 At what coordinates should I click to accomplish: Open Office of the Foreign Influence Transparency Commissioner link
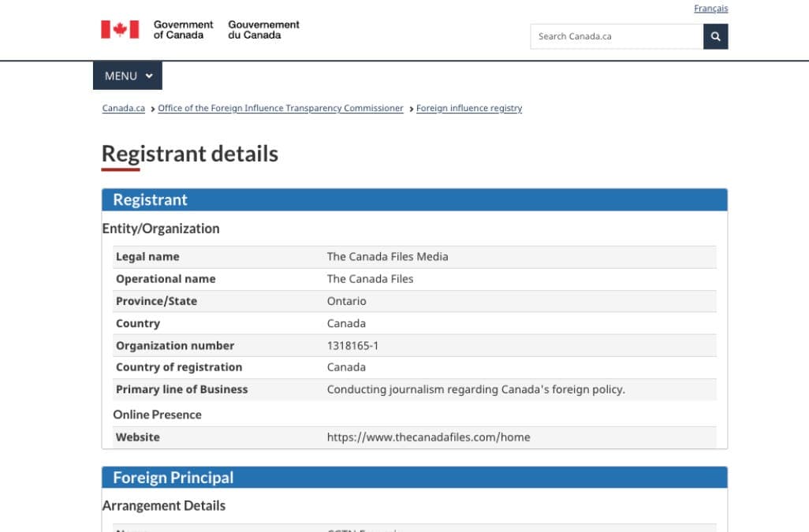(x=281, y=108)
